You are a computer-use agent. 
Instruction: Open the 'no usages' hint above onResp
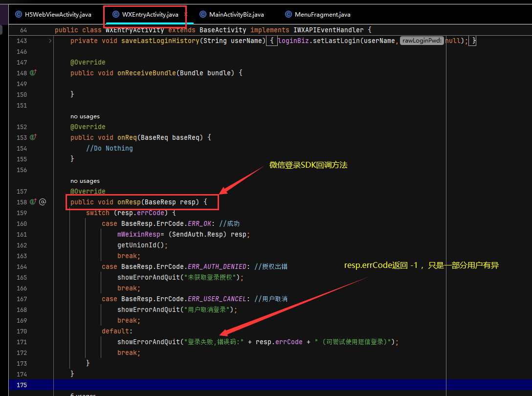pyautogui.click(x=85, y=181)
